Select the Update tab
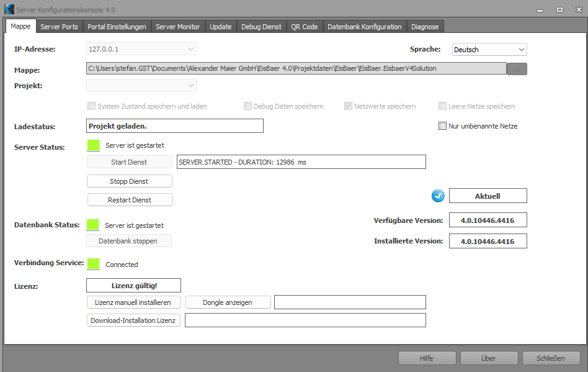 [221, 27]
